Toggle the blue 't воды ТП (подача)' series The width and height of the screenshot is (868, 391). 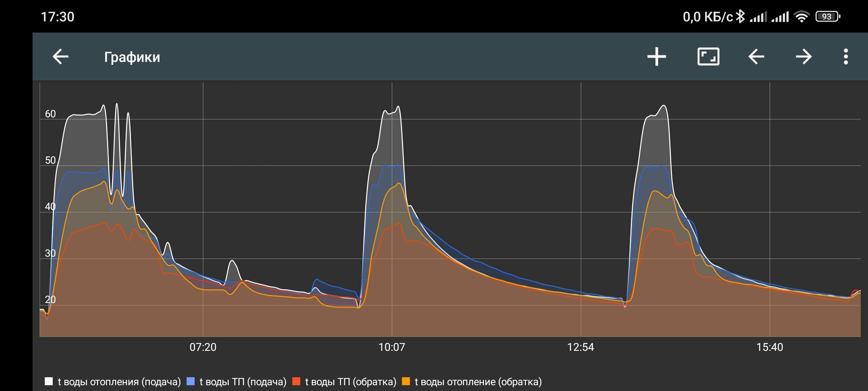[237, 382]
